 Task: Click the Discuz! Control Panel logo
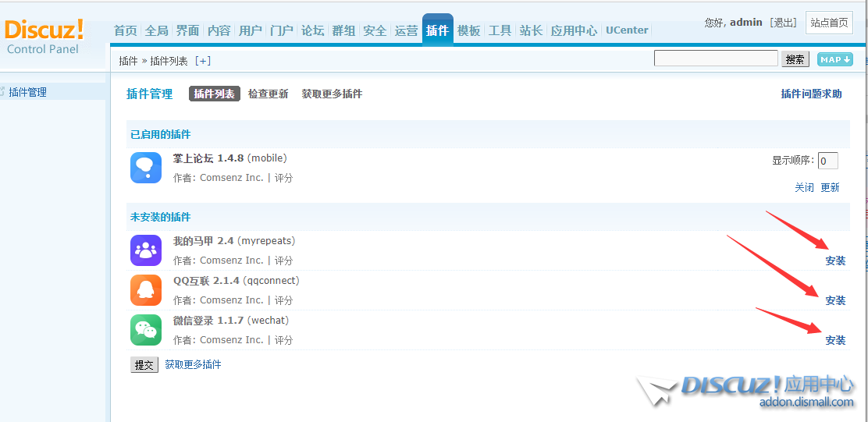[x=45, y=37]
